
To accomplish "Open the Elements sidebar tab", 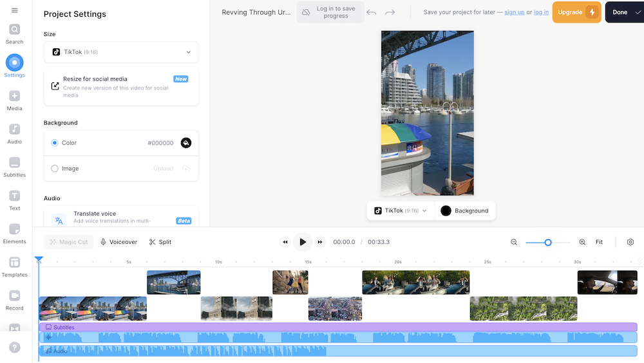I will [14, 233].
